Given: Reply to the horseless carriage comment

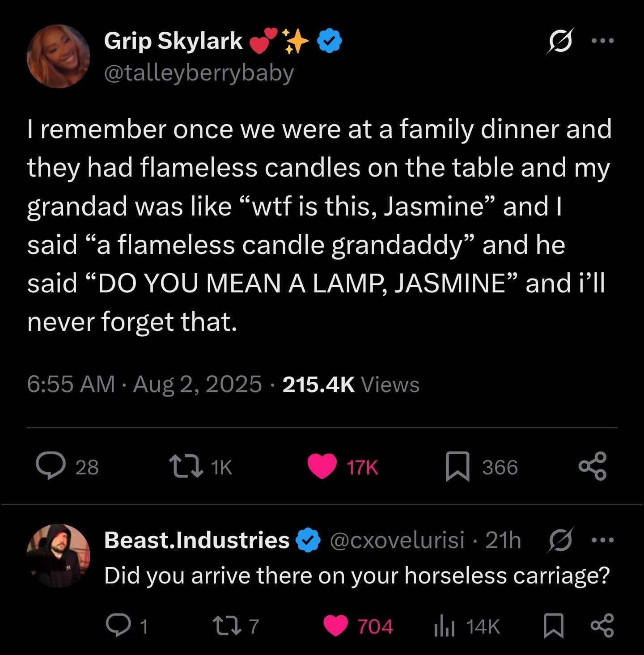Looking at the screenshot, I should coord(117,626).
